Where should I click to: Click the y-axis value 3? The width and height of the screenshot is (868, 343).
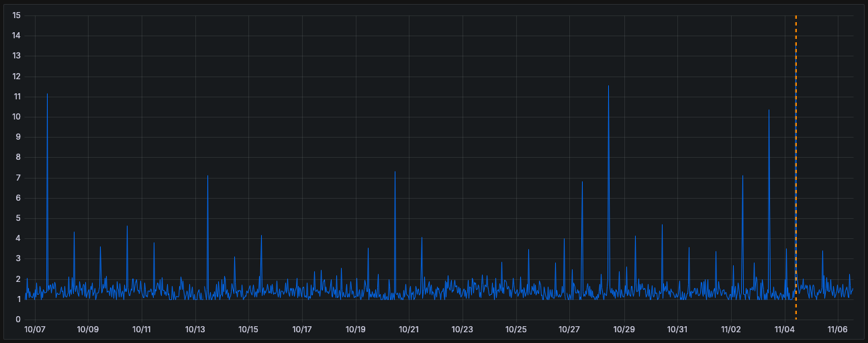click(18, 258)
